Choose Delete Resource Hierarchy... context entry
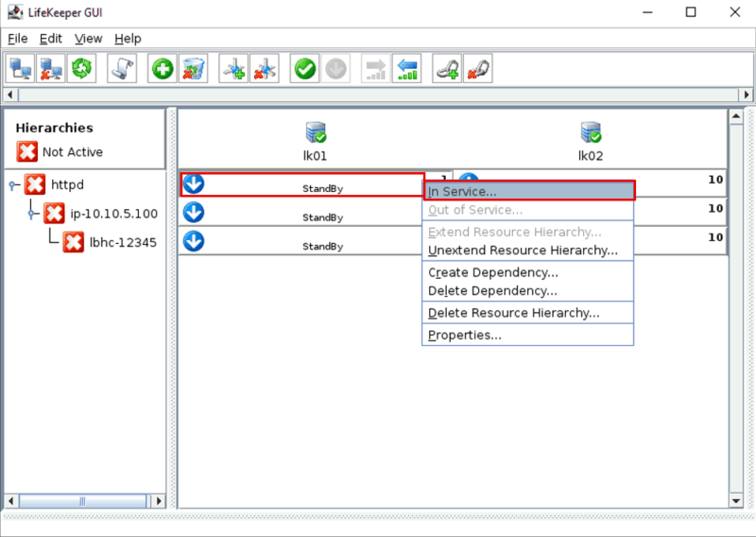 513,313
